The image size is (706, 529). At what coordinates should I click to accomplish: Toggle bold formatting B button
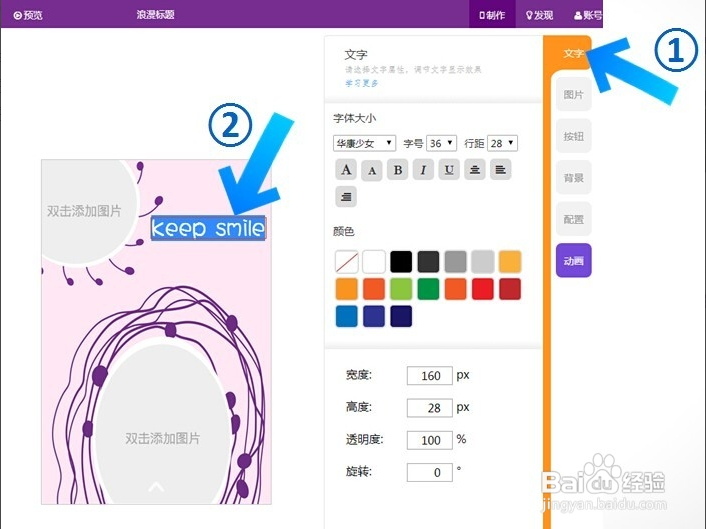pyautogui.click(x=398, y=170)
